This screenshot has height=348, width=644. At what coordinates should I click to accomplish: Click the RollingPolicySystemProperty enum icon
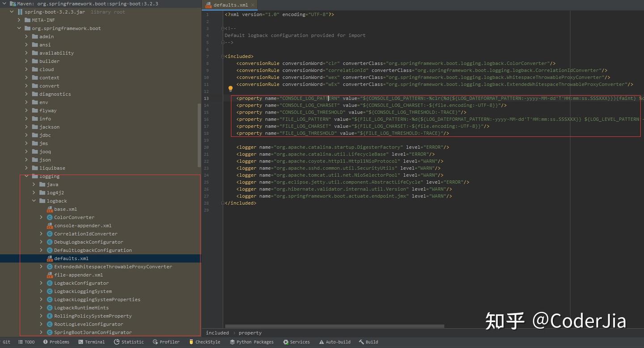point(50,316)
